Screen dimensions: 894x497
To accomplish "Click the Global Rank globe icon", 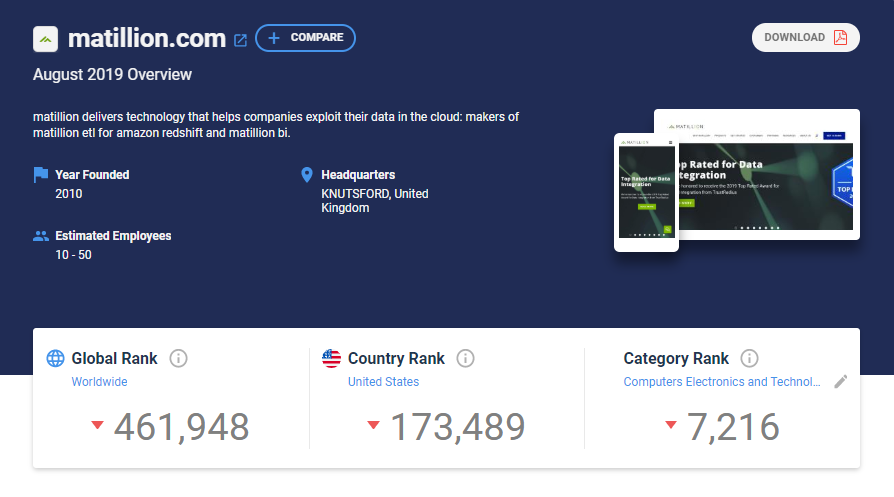I will coord(55,359).
